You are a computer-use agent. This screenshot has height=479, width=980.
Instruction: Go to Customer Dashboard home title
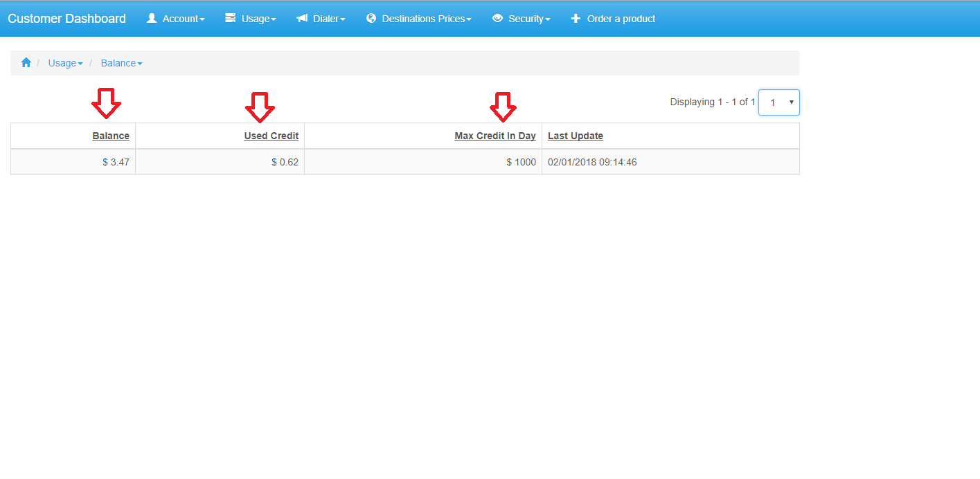[x=67, y=19]
